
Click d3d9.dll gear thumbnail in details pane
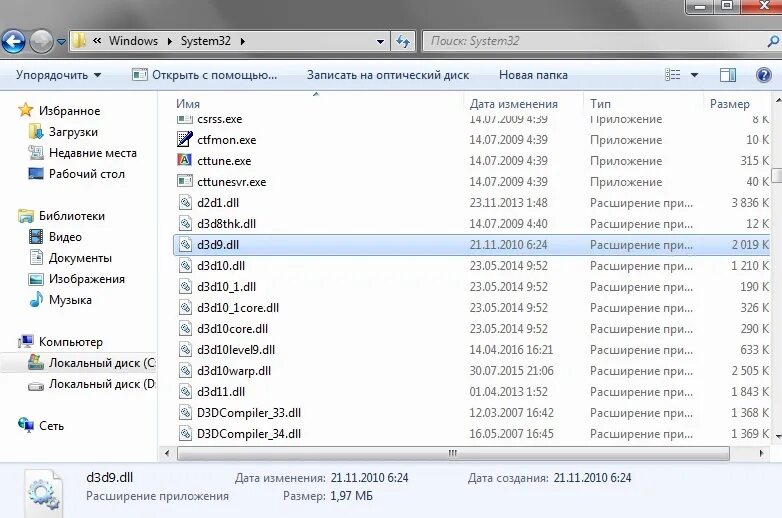(x=44, y=494)
